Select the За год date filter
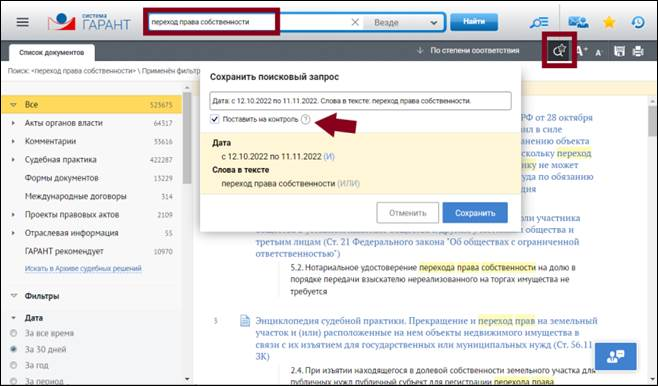The height and width of the screenshot is (386, 658). coord(13,365)
